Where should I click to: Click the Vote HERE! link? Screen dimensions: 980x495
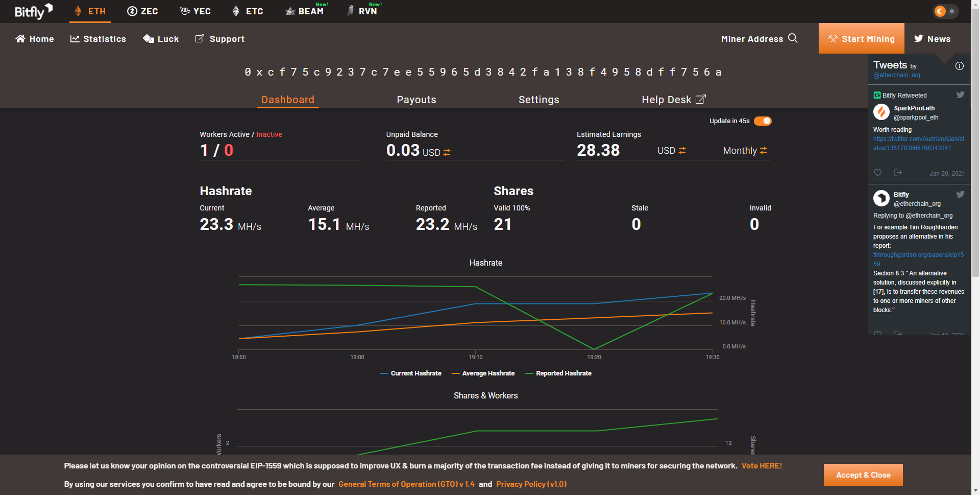click(762, 466)
